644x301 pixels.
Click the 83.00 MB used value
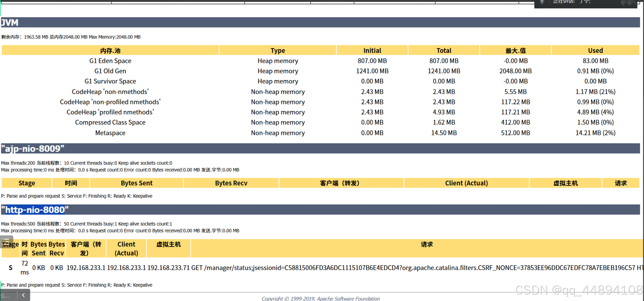[x=596, y=61]
